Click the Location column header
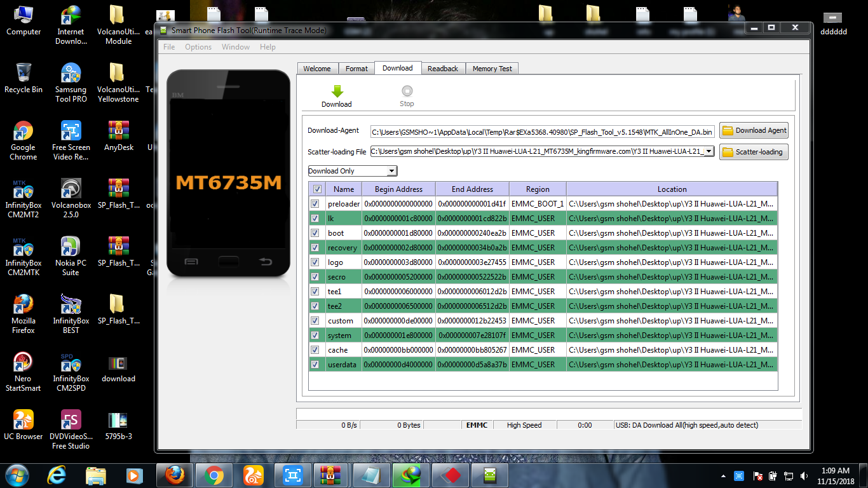 (x=672, y=189)
